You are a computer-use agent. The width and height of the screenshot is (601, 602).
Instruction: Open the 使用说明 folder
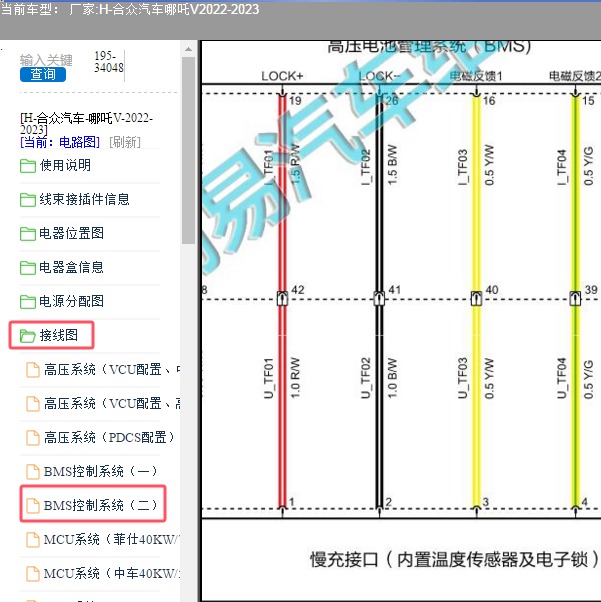65,165
